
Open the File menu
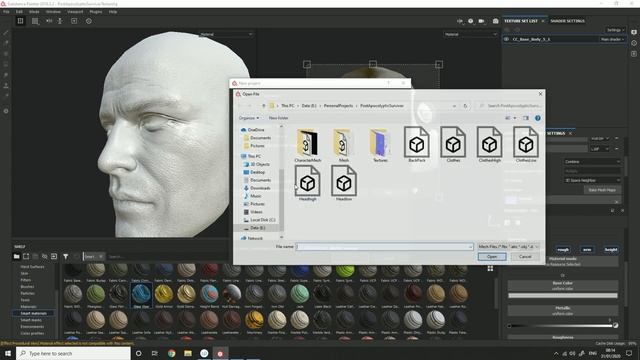[x=6, y=12]
